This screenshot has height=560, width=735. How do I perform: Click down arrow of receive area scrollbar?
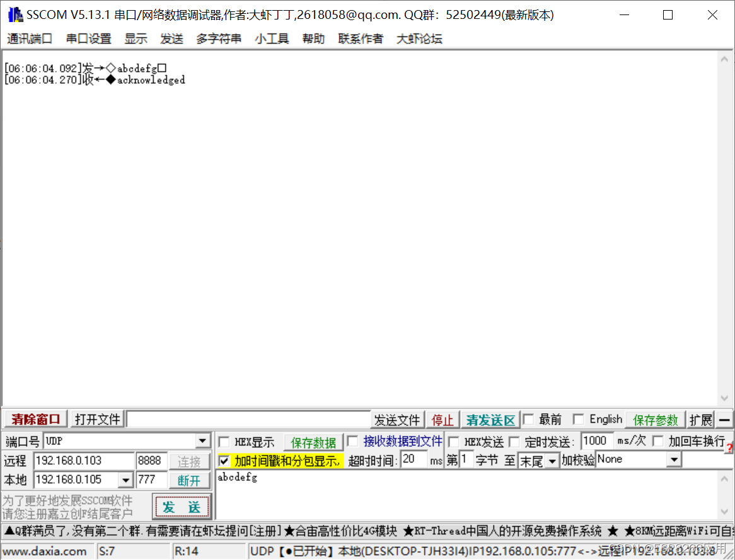[725, 398]
